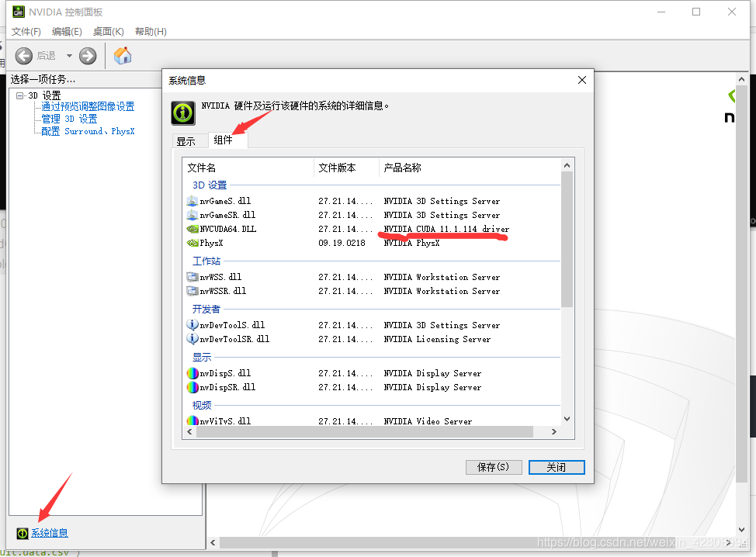Open the 编辑(E) menu
Image resolution: width=756 pixels, height=557 pixels.
67,31
